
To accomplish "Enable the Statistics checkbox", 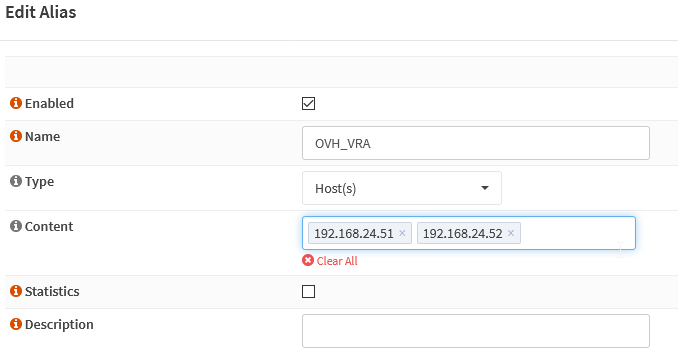I will [x=308, y=291].
